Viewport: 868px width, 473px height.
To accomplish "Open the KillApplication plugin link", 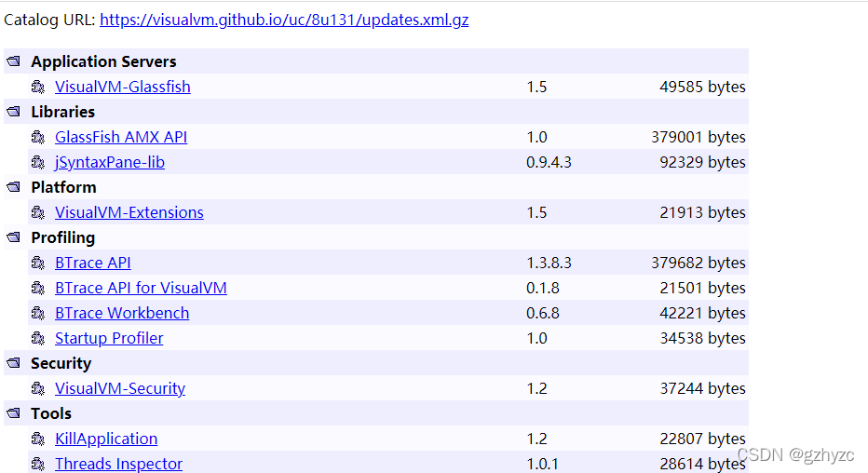I will pyautogui.click(x=106, y=439).
